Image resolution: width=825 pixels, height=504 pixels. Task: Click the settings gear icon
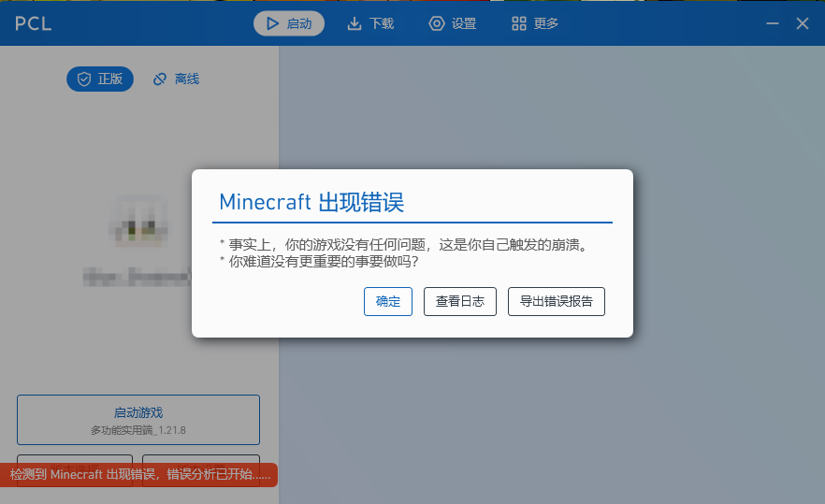point(437,23)
